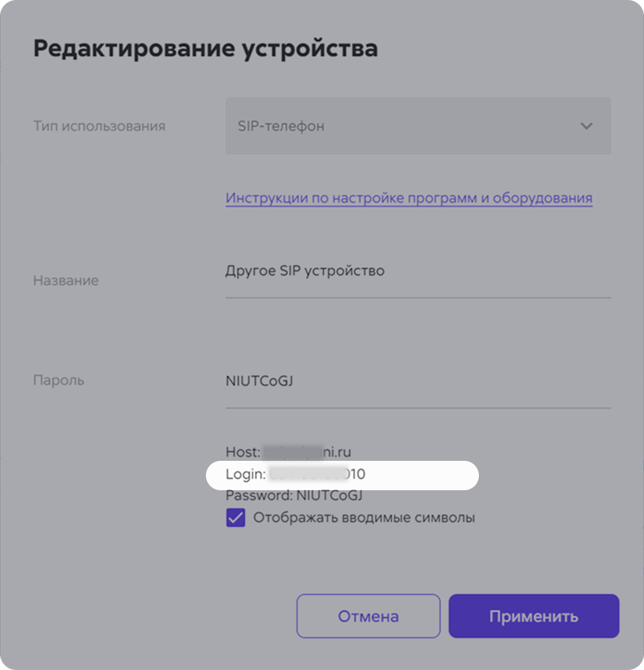Click the chevron arrow in usage type field
The image size is (644, 670).
586,126
